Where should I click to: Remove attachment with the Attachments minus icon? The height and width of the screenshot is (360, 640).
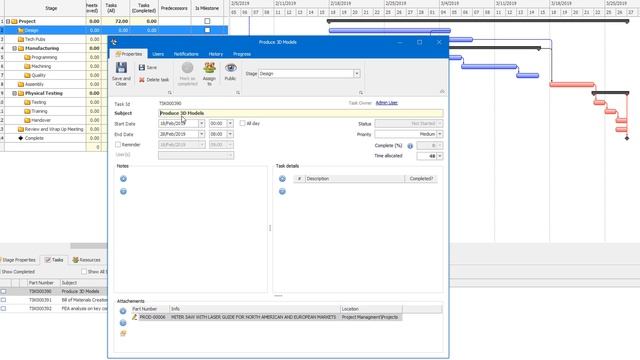pos(123,323)
